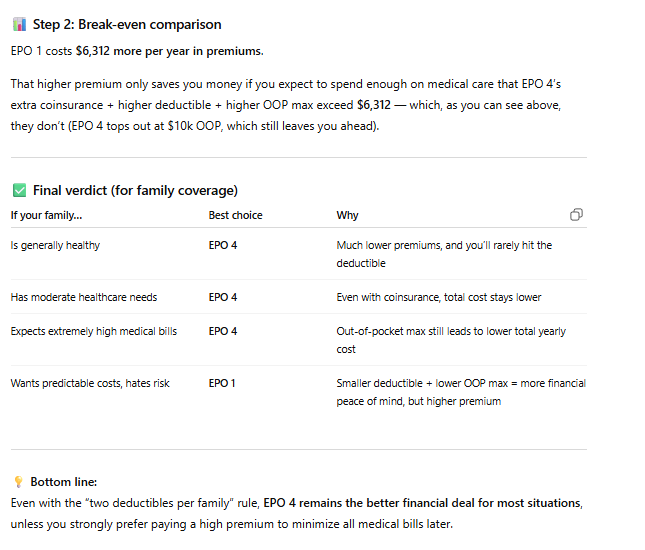Click the copy table icon
The image size is (645, 550).
tap(576, 214)
